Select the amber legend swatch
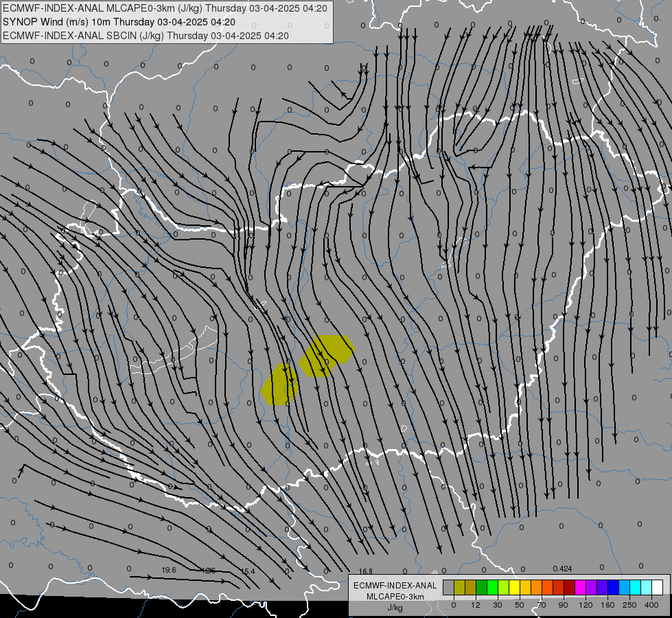The width and height of the screenshot is (672, 618). point(525,587)
